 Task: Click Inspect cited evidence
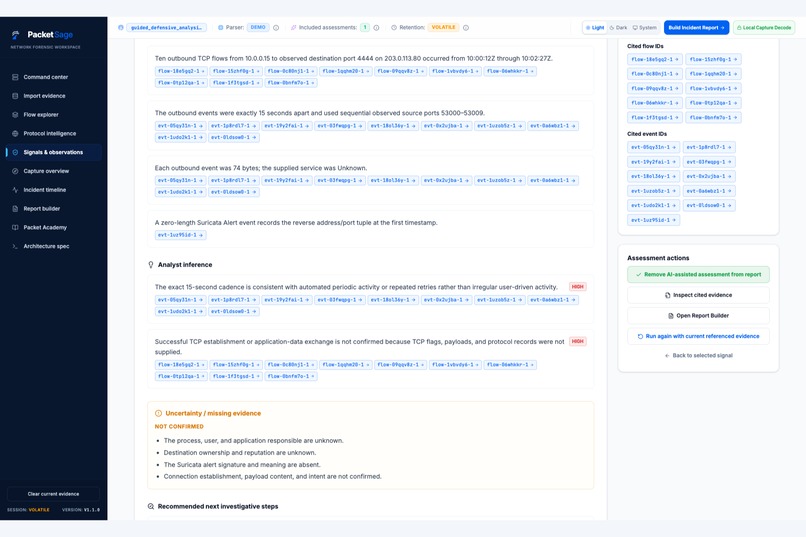pyautogui.click(x=698, y=295)
